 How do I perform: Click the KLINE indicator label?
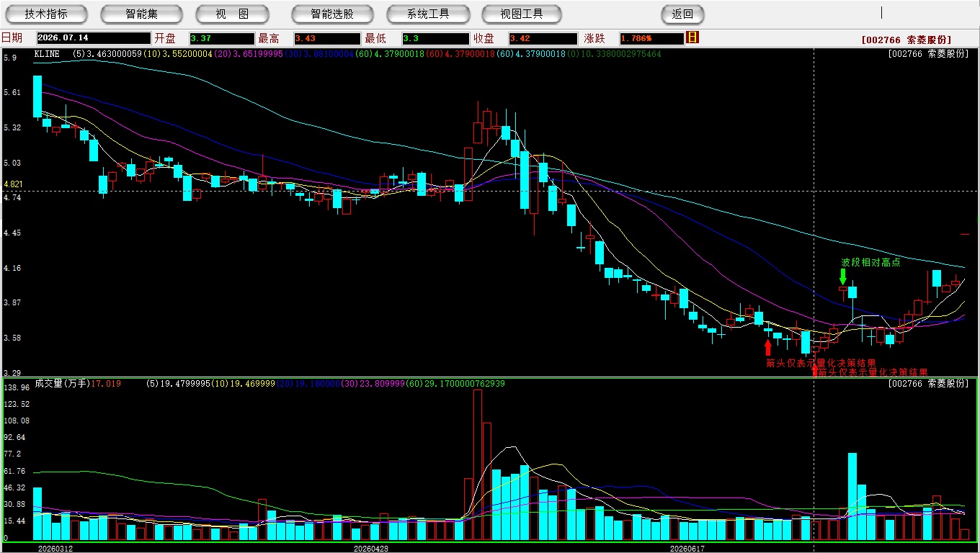[x=48, y=54]
